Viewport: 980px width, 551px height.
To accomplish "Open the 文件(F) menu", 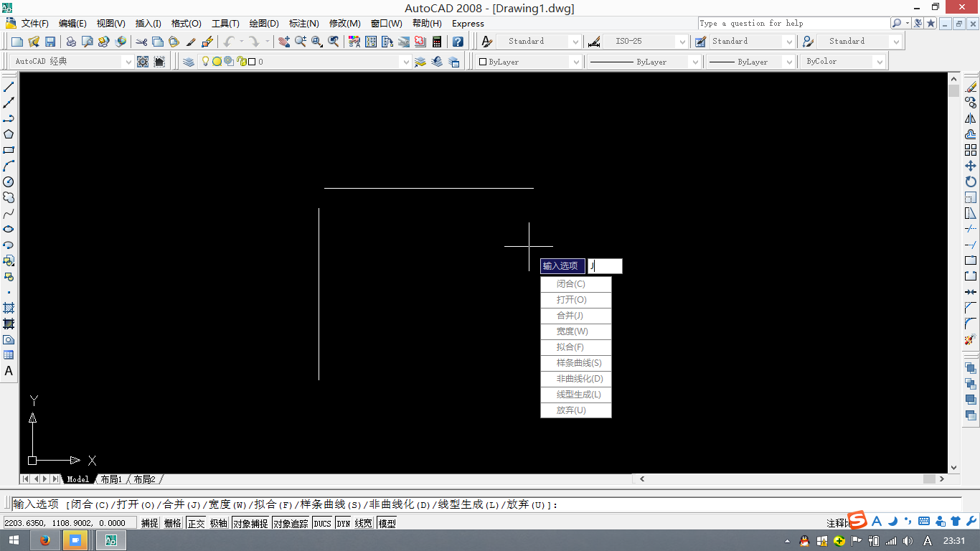I will click(34, 24).
